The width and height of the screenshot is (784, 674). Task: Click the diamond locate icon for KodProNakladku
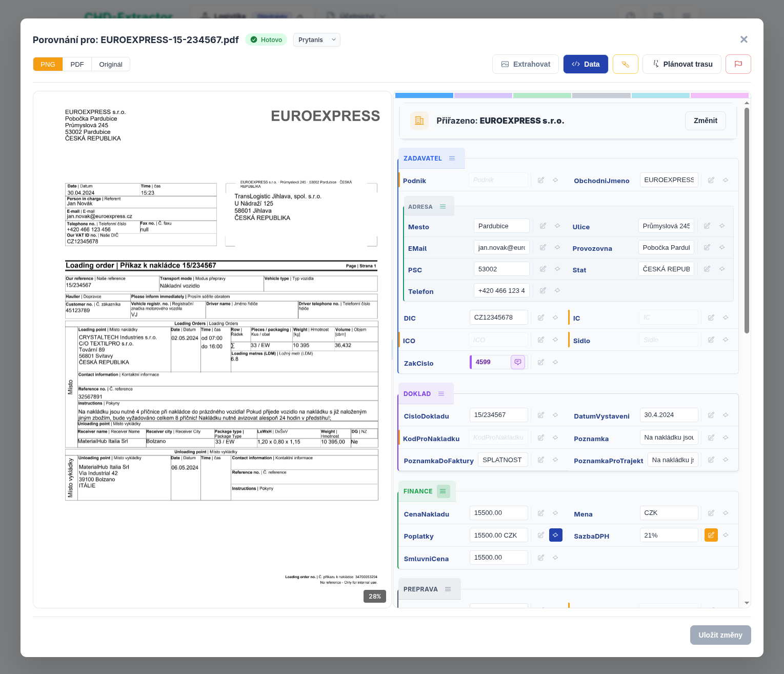(555, 438)
